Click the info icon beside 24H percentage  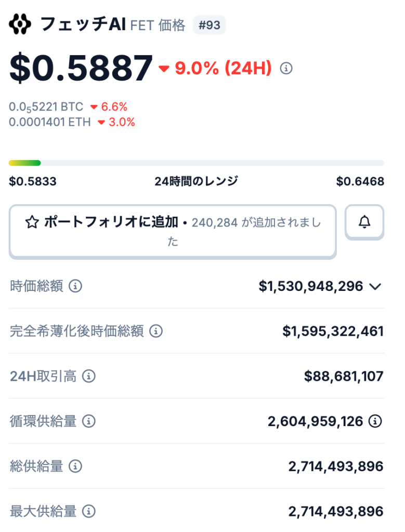click(286, 68)
